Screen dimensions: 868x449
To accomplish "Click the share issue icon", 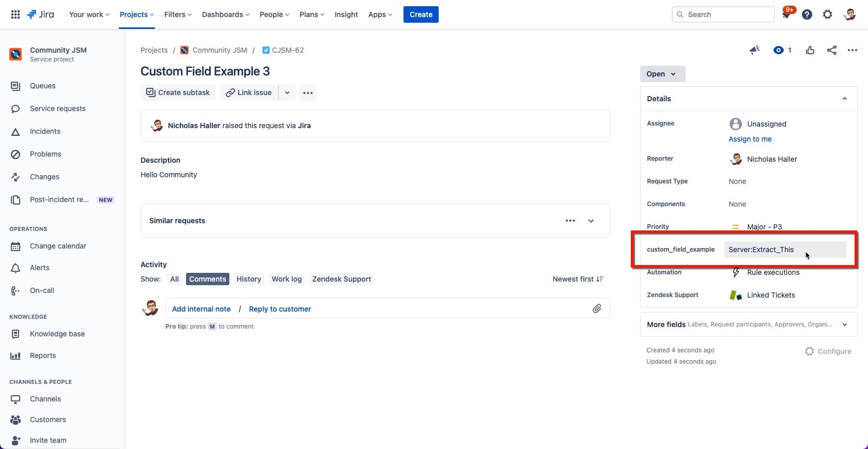I will tap(832, 50).
